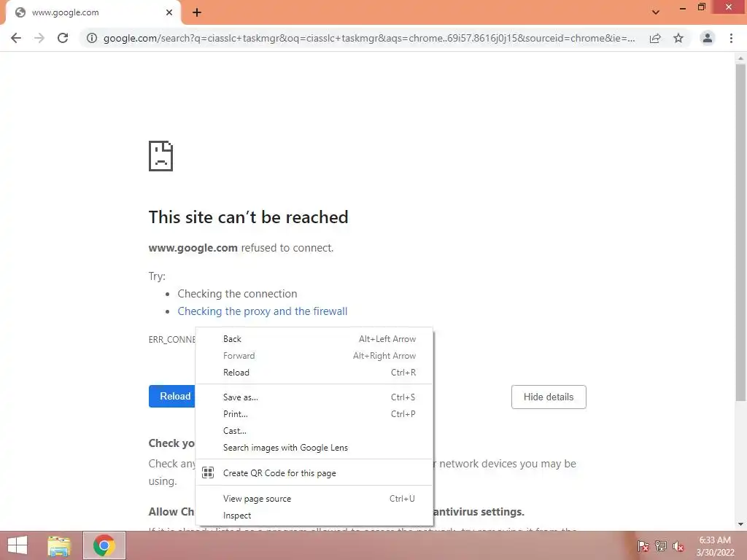Click the browser back arrow icon
747x560 pixels.
pyautogui.click(x=16, y=38)
